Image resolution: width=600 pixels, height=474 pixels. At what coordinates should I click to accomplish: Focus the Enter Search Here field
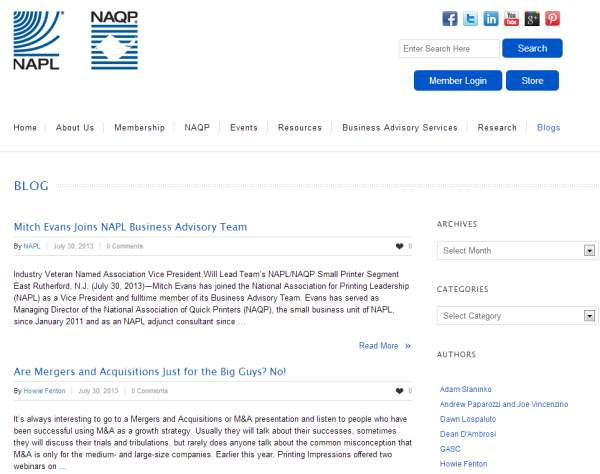click(x=449, y=49)
